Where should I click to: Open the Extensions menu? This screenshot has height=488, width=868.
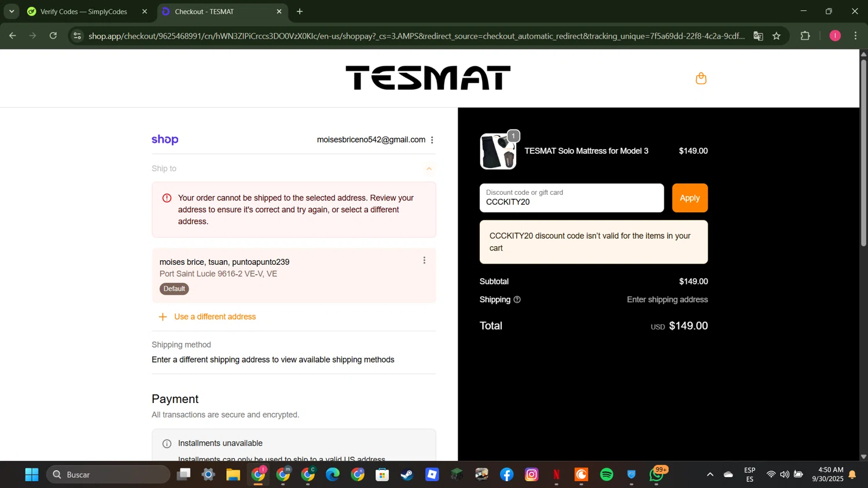click(x=805, y=36)
